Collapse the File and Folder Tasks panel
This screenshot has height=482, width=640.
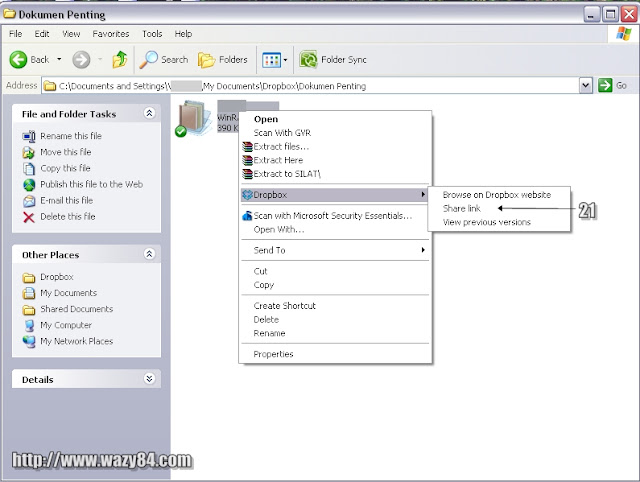coord(149,113)
